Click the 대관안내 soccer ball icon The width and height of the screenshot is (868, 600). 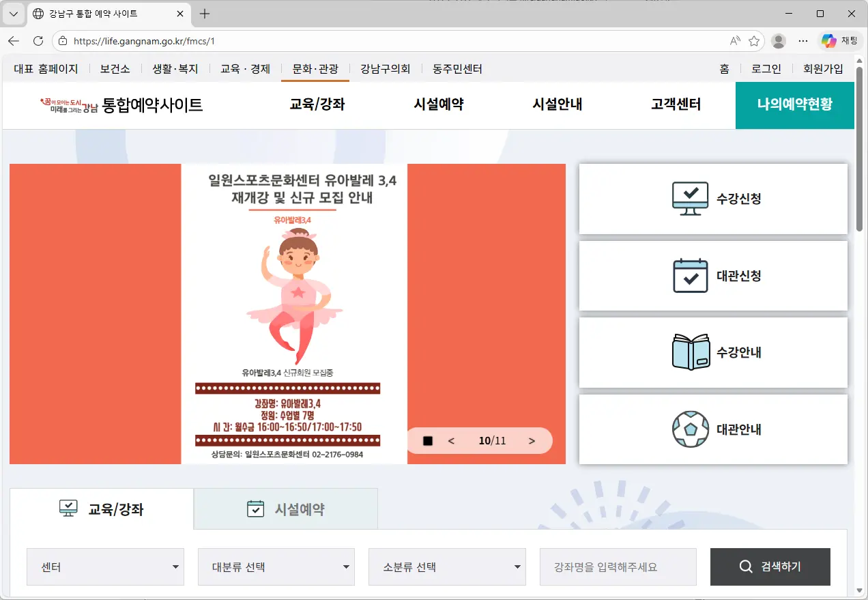coord(690,429)
